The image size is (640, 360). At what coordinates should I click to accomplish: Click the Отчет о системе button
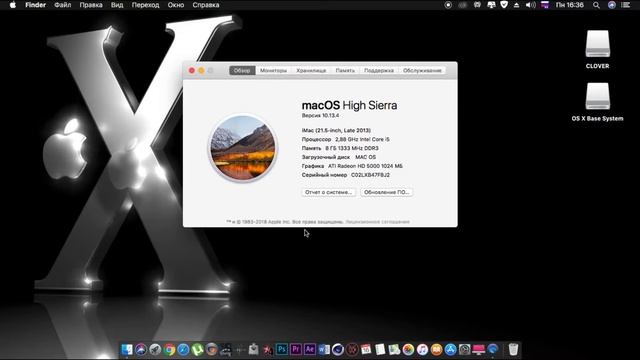coord(329,192)
